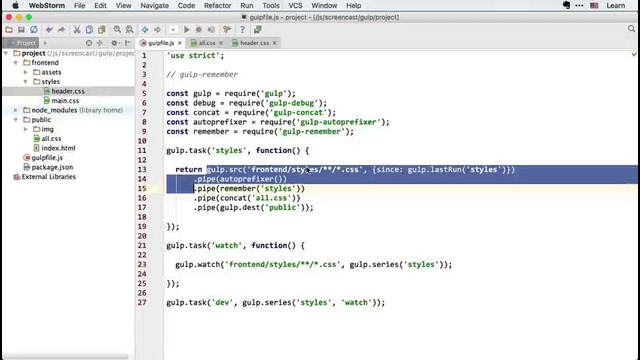Expand the node_modules folder
Screen dimensions: 640x360
point(16,110)
